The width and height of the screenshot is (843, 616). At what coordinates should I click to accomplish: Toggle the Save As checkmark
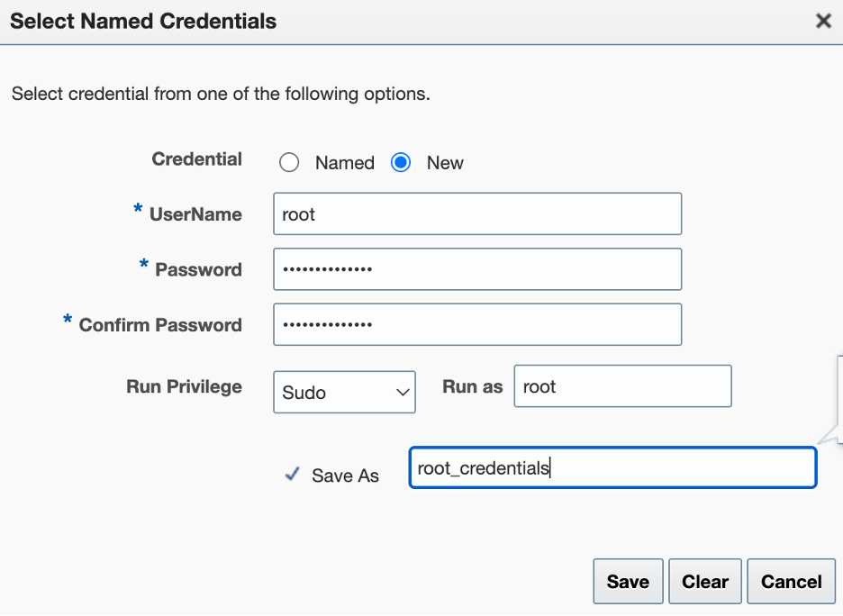292,475
